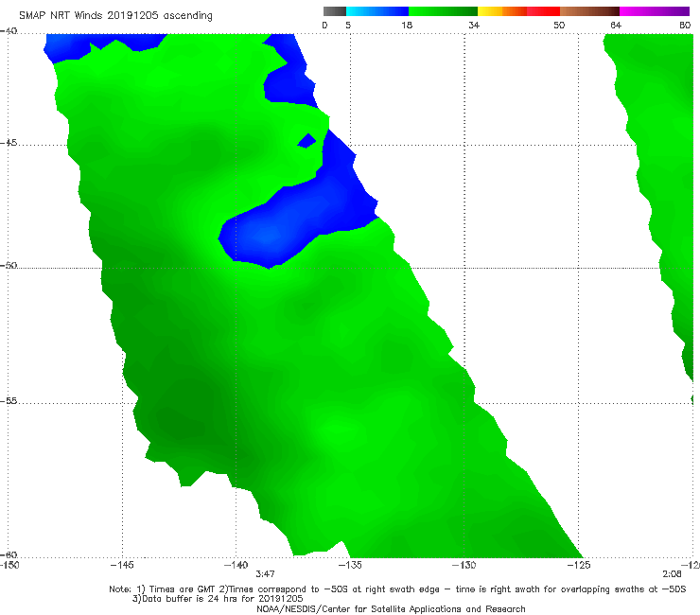Viewport: 700px width, 615px height.
Task: Click the green segment of the color bar
Action: pos(443,11)
